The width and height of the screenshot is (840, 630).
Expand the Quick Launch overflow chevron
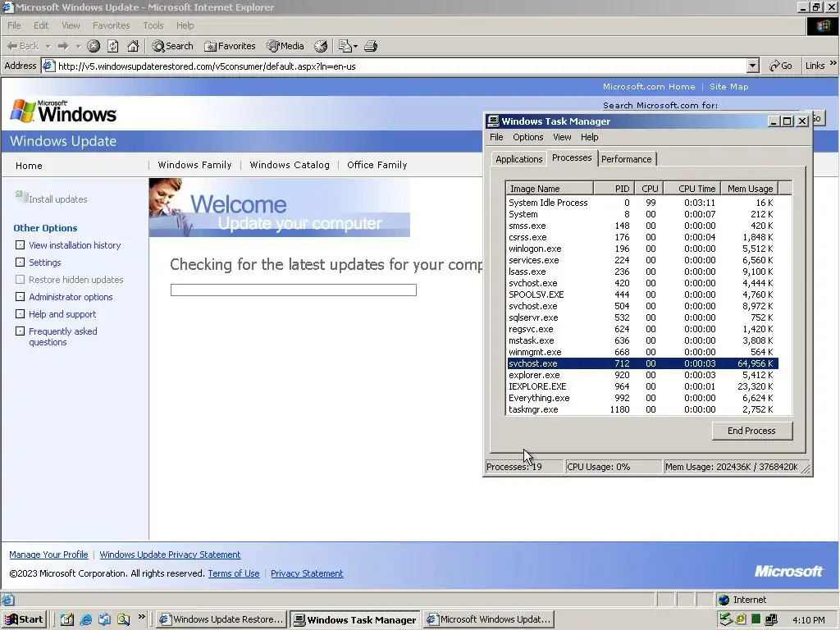tap(141, 617)
